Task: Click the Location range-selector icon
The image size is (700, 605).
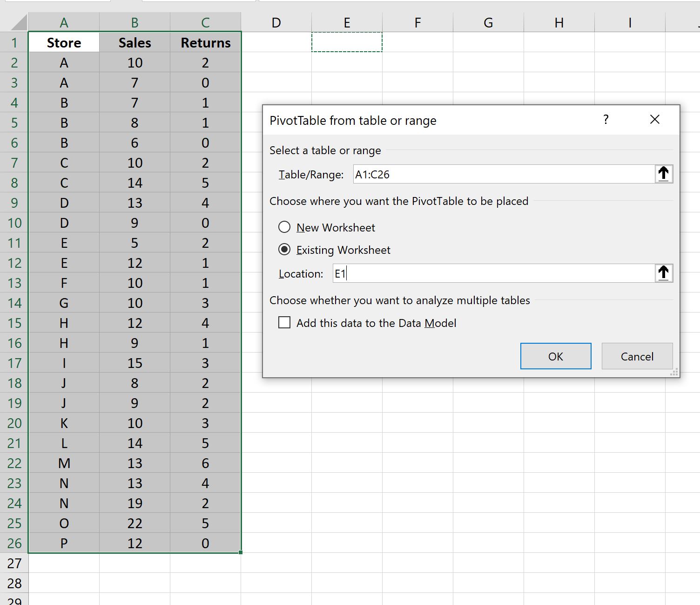Action: (663, 273)
